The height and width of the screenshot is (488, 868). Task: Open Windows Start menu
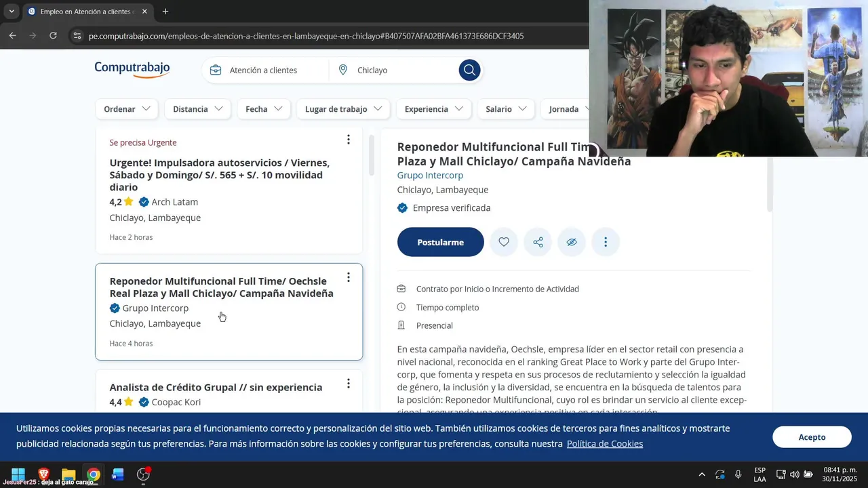(18, 474)
